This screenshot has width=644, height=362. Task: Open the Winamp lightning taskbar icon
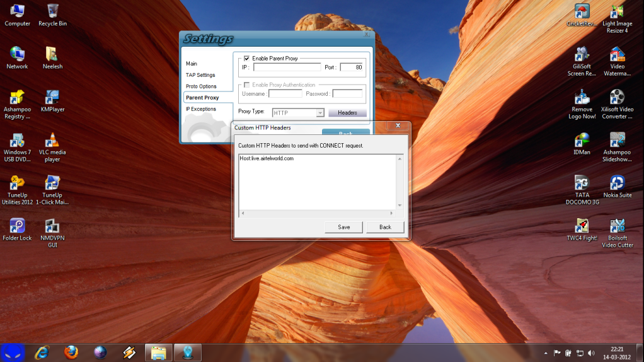click(129, 353)
